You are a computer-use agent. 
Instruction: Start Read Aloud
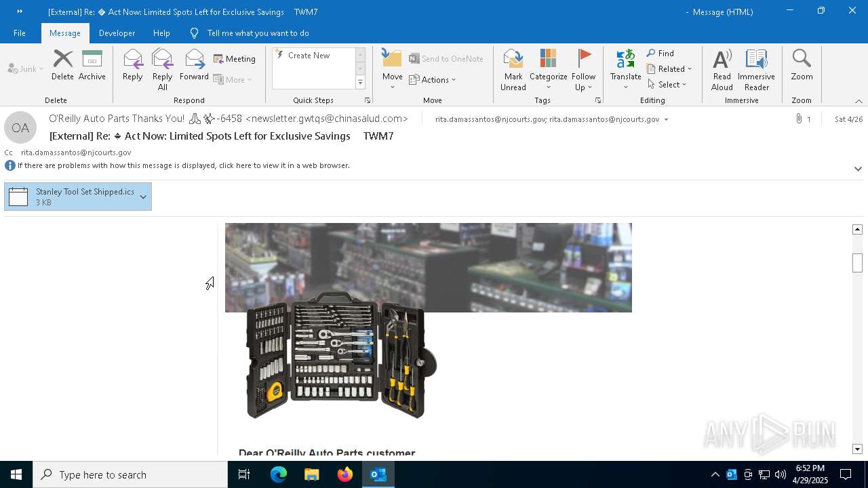pyautogui.click(x=722, y=70)
